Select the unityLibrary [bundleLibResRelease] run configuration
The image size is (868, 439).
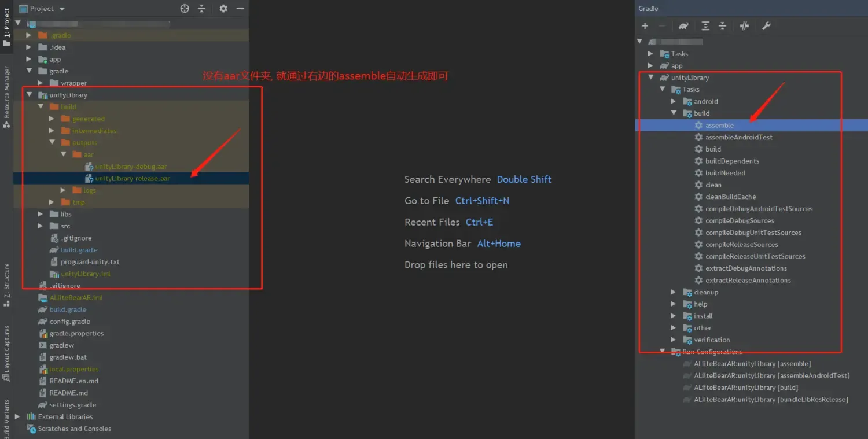pyautogui.click(x=770, y=400)
